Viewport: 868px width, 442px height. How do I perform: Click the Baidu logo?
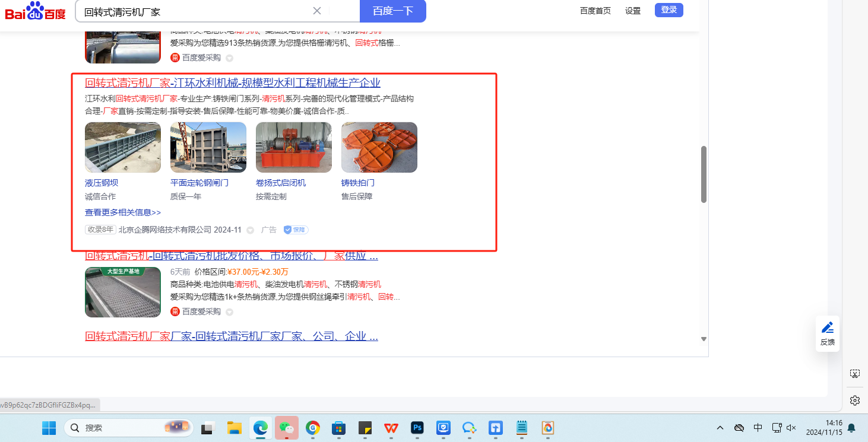click(36, 11)
